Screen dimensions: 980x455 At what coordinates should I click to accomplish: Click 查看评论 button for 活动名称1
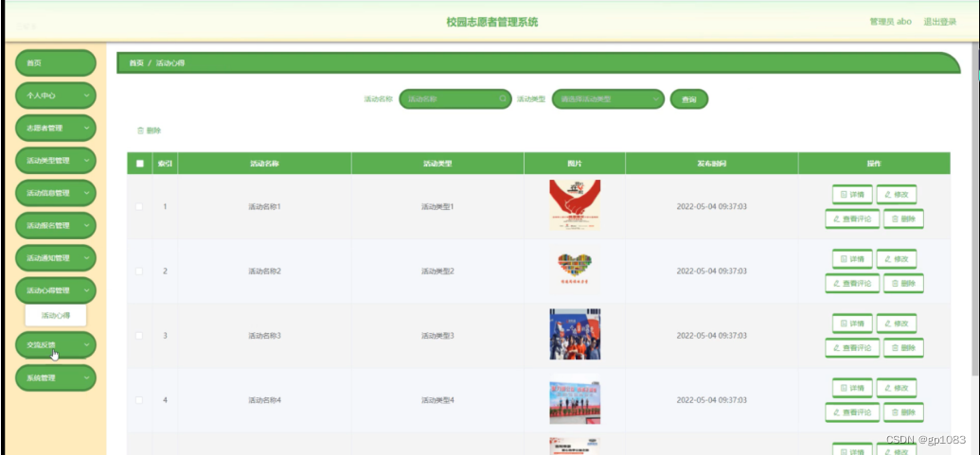coord(852,219)
